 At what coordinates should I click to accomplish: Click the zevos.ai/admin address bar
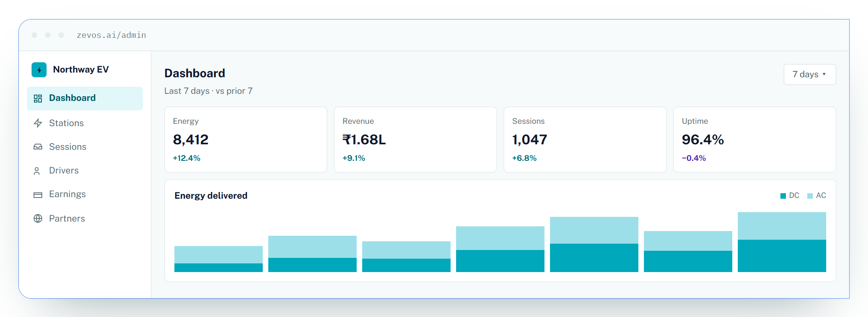(111, 35)
